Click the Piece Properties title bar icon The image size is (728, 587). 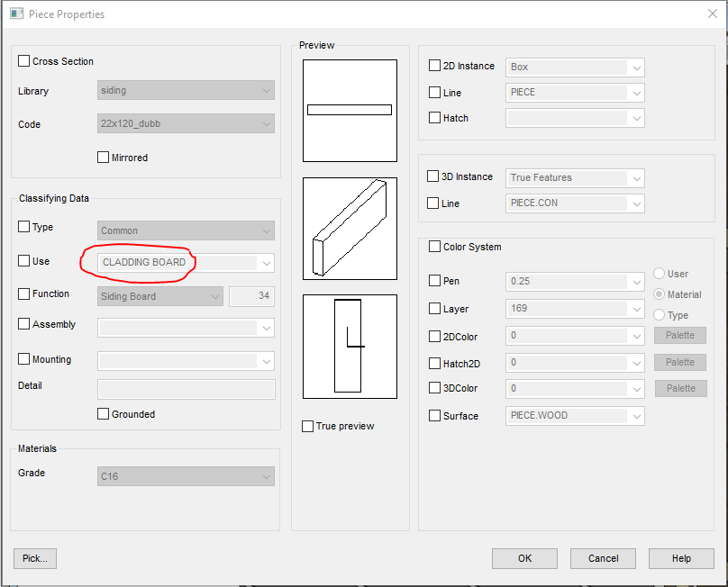(x=16, y=14)
